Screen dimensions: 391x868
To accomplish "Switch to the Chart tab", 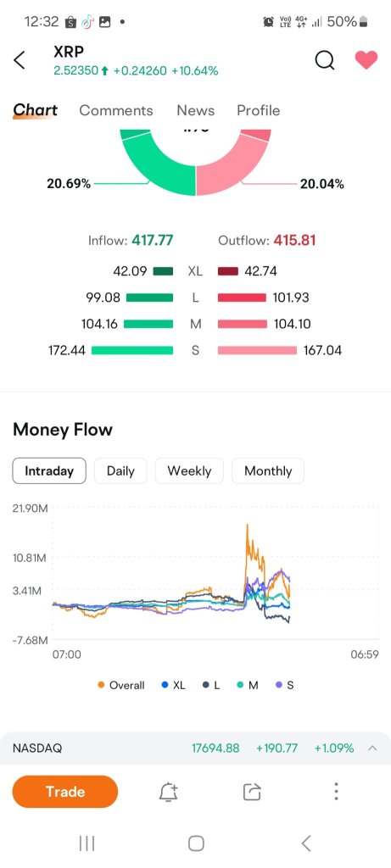I will 35,110.
